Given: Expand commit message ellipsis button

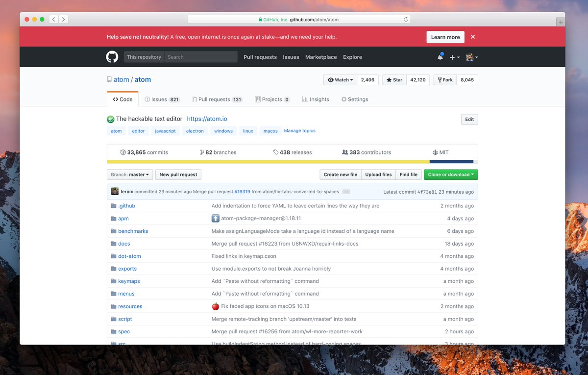Looking at the screenshot, I should pos(346,192).
